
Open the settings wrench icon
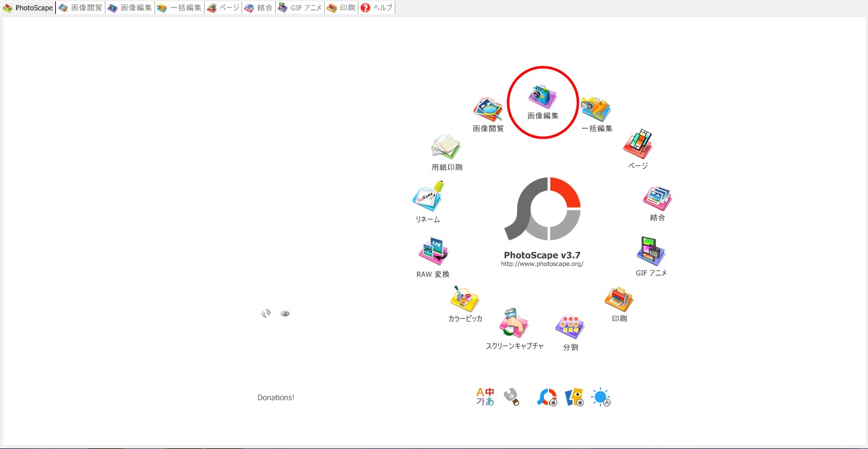click(512, 397)
